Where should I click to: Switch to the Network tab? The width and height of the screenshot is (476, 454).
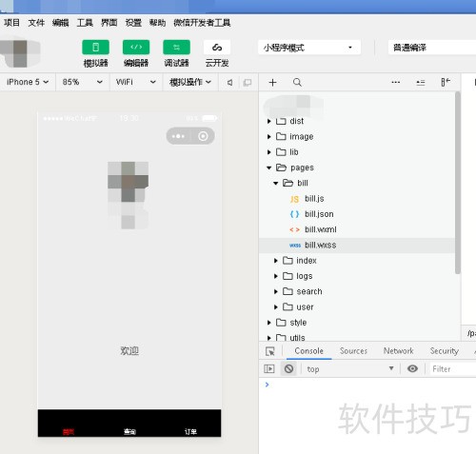tap(399, 351)
